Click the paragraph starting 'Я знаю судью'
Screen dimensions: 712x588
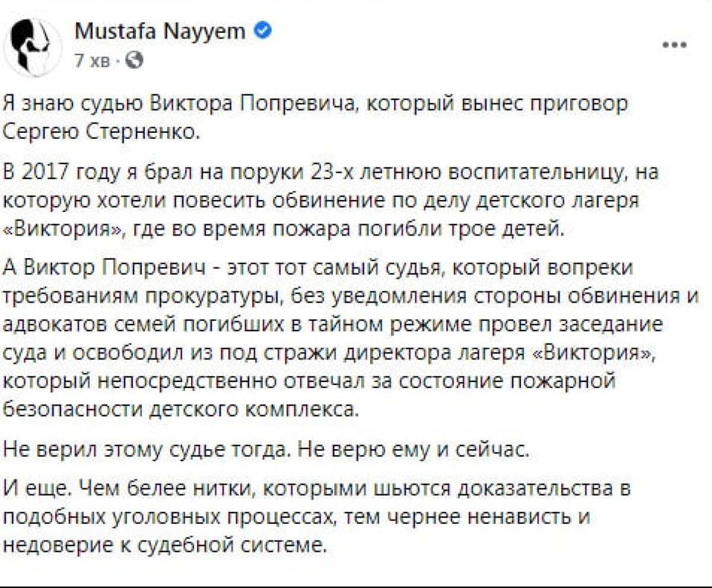314,116
